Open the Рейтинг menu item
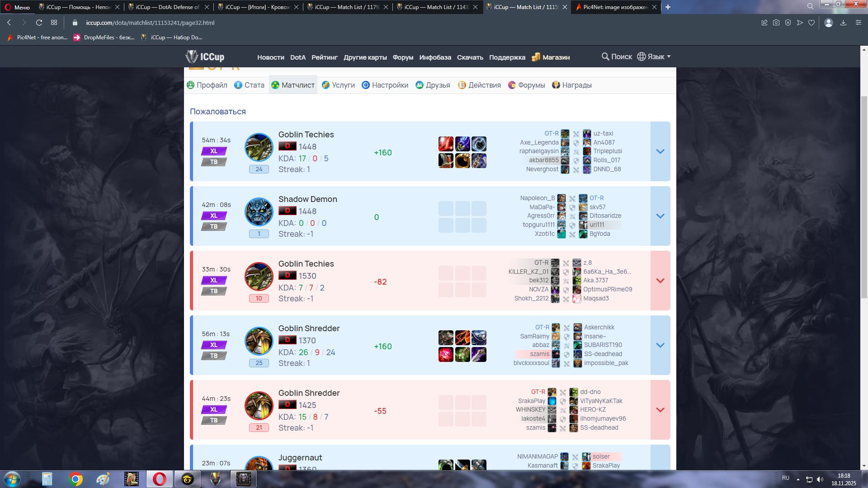Image resolution: width=868 pixels, height=488 pixels. tap(324, 57)
